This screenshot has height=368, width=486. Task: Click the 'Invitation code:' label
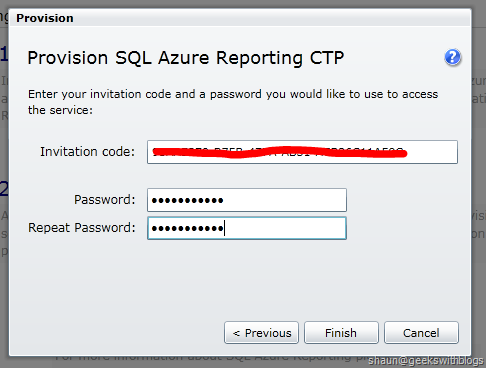[88, 152]
